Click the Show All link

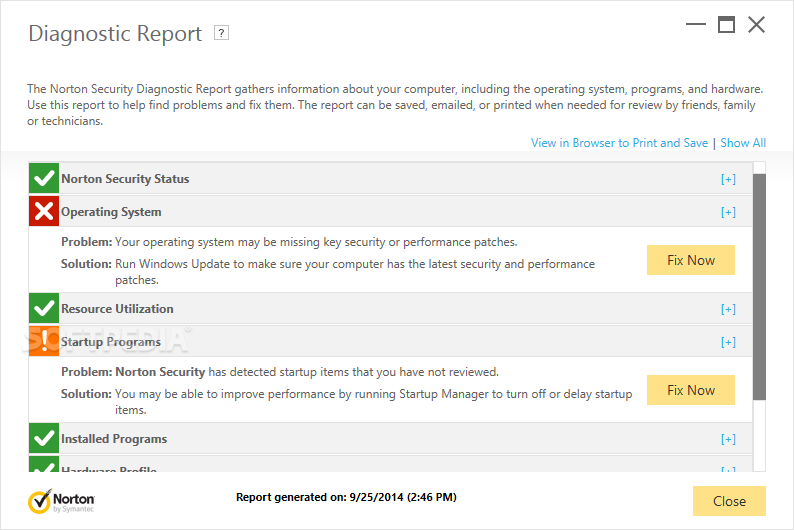[x=743, y=143]
